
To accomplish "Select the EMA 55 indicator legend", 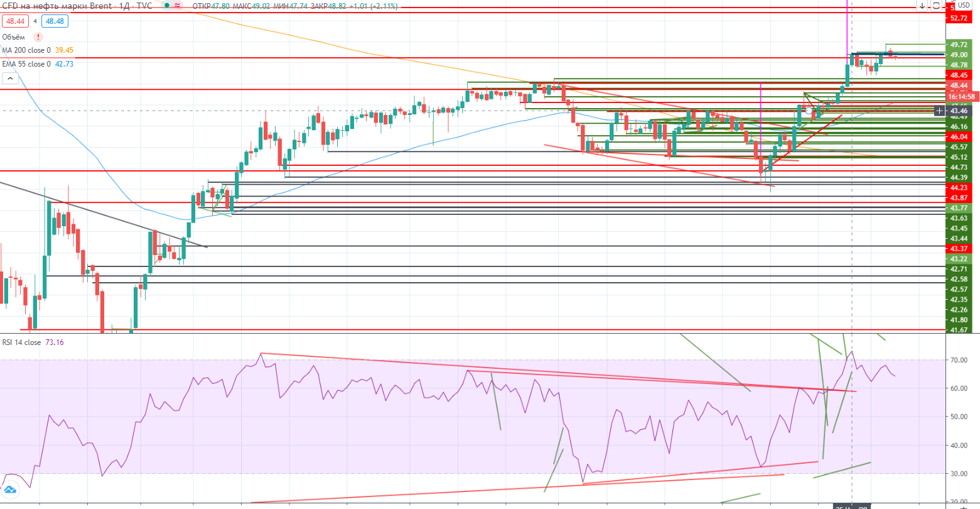I will [x=26, y=64].
